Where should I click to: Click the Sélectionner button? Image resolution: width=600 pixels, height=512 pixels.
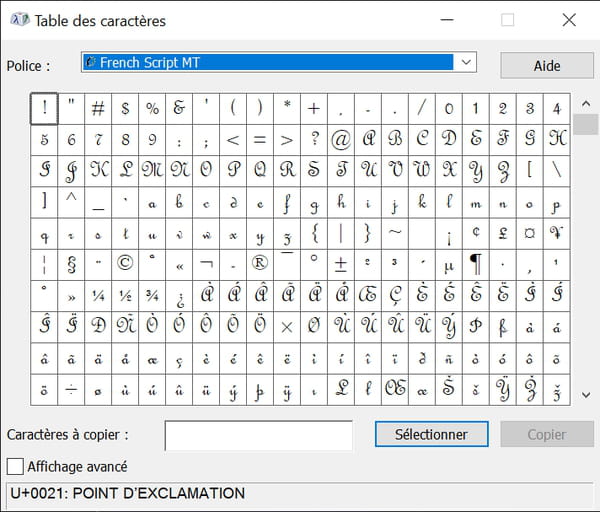(432, 434)
